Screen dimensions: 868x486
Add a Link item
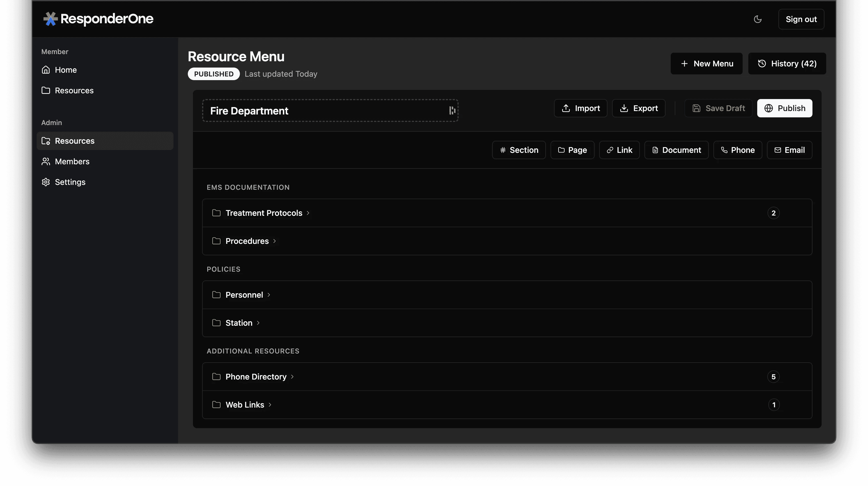pyautogui.click(x=619, y=150)
